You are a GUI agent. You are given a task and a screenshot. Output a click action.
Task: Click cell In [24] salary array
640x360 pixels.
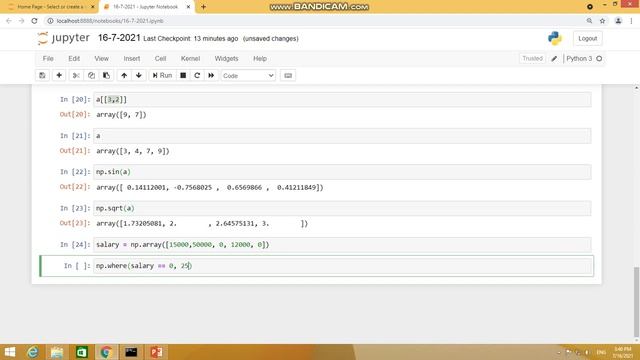coord(342,244)
